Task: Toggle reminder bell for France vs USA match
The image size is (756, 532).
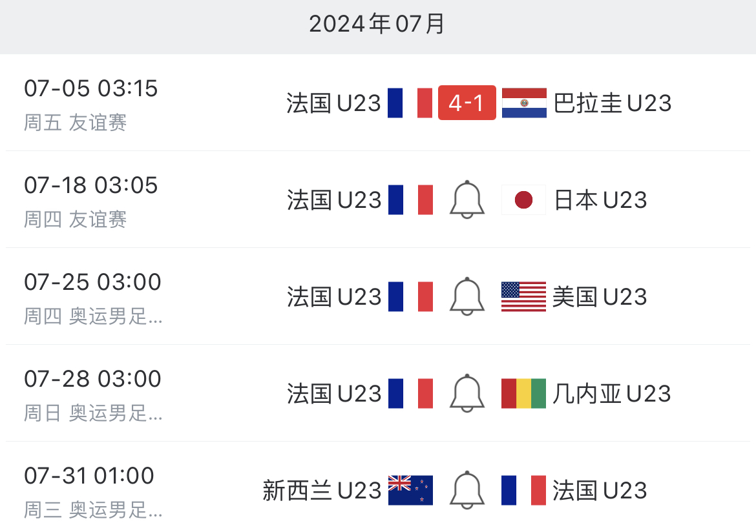Action: click(467, 296)
